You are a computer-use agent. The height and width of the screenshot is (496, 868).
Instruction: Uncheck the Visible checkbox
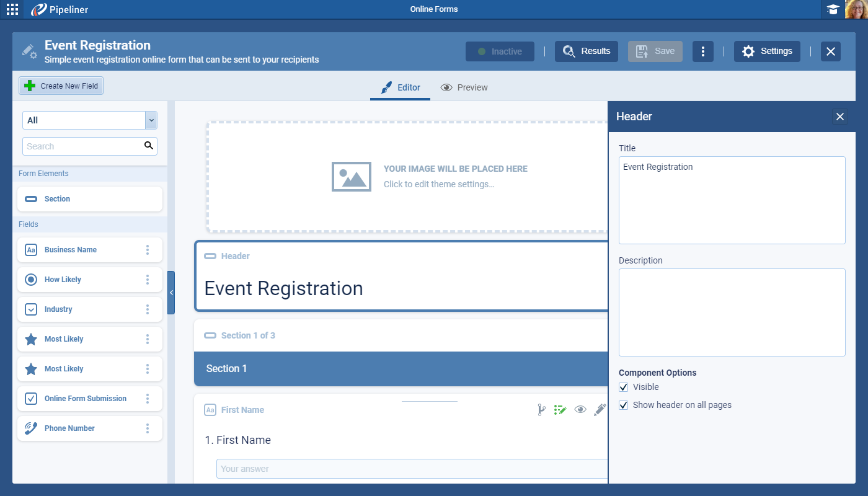[624, 387]
